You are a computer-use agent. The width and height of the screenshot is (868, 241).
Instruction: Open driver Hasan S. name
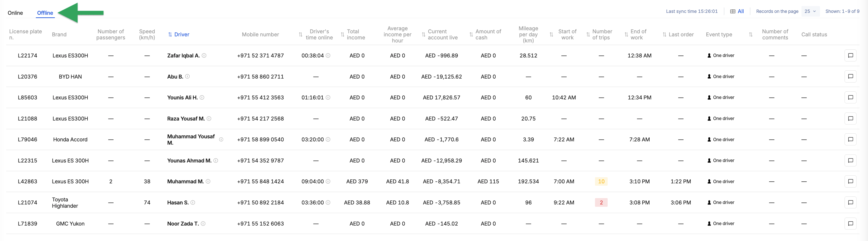click(178, 203)
